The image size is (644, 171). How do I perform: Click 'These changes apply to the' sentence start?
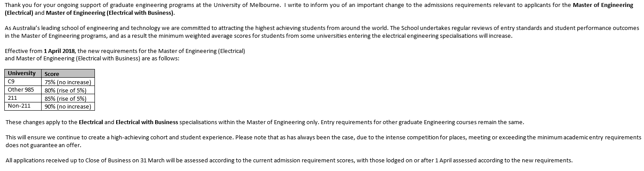(41, 122)
